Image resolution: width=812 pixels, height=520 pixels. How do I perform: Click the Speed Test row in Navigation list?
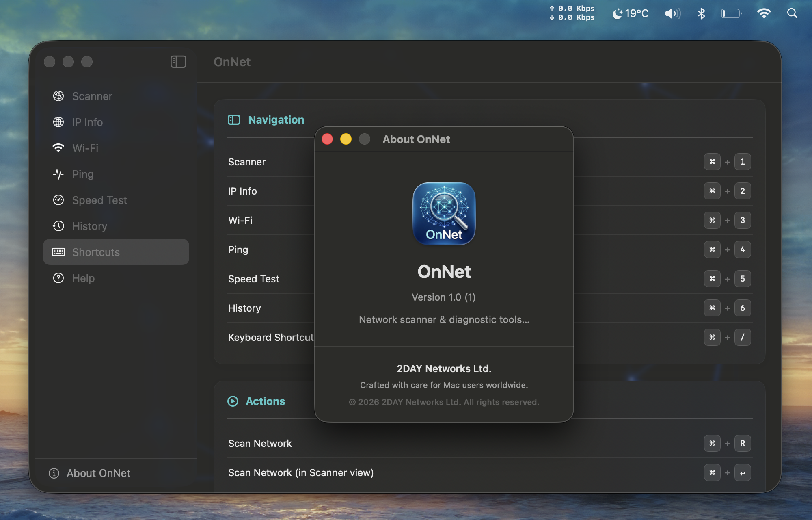[x=489, y=279]
